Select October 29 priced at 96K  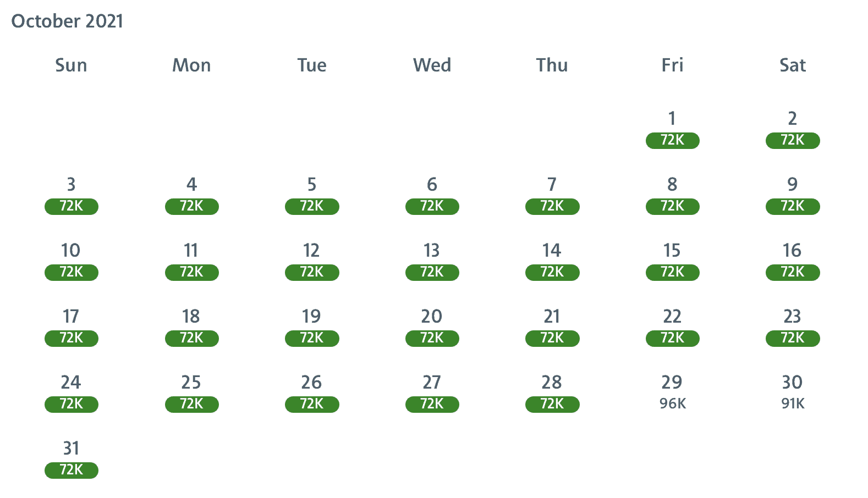672,392
